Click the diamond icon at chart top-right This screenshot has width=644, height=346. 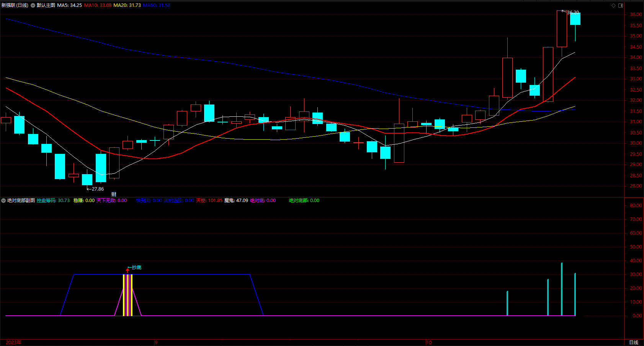point(613,5)
